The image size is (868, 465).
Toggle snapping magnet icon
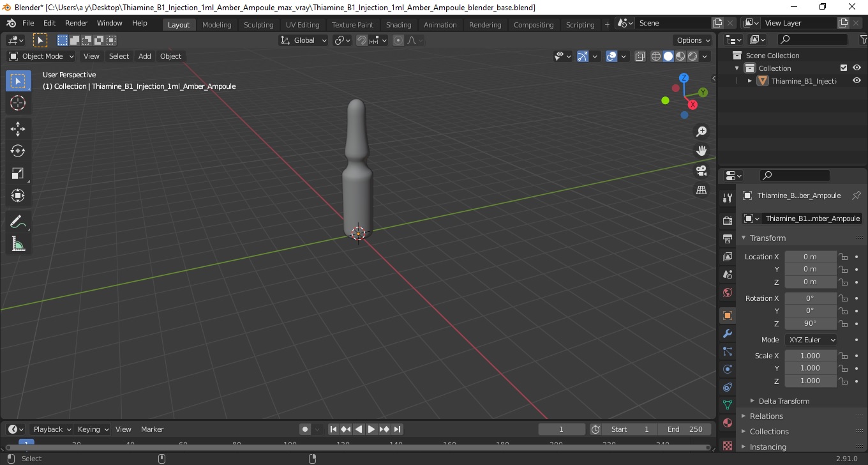click(x=362, y=40)
